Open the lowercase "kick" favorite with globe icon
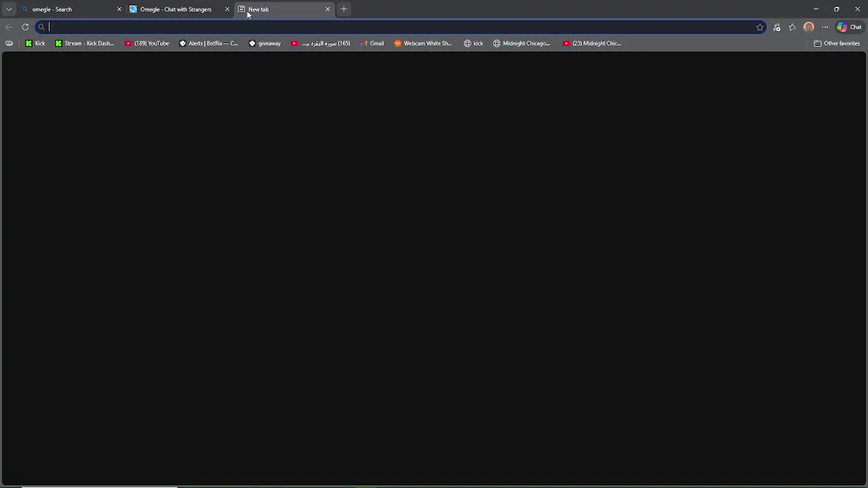 (473, 43)
